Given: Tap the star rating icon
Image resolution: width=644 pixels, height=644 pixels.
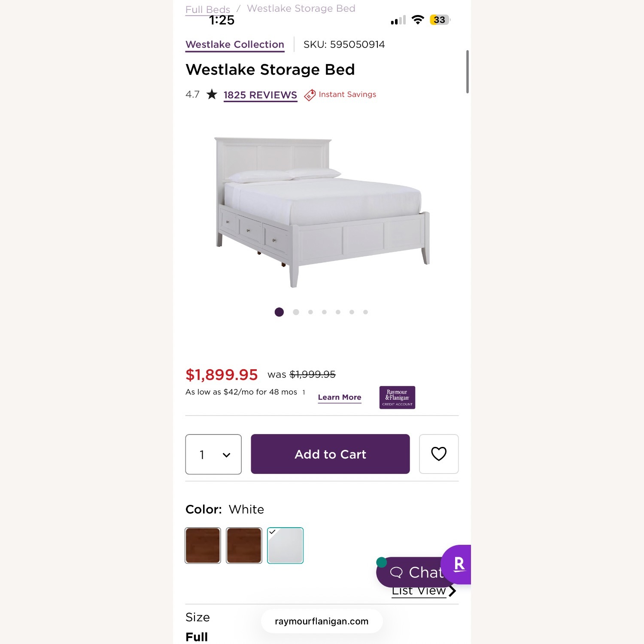Looking at the screenshot, I should tap(211, 94).
